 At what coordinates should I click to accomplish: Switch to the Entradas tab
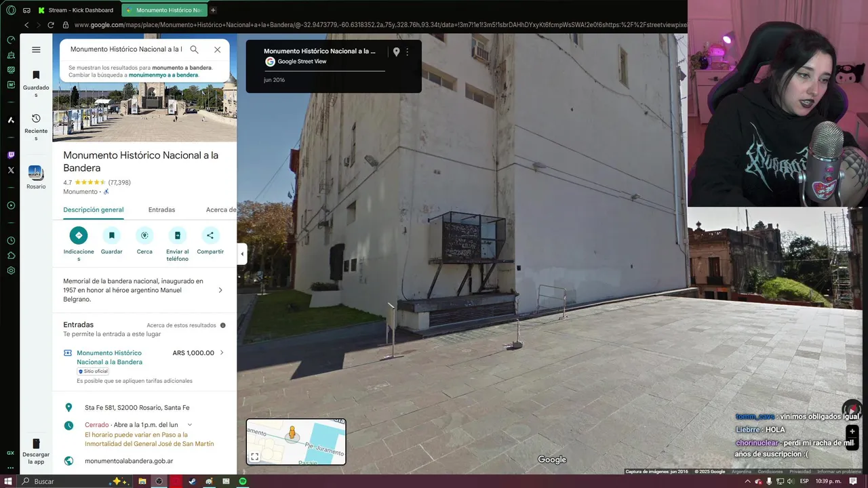(161, 210)
